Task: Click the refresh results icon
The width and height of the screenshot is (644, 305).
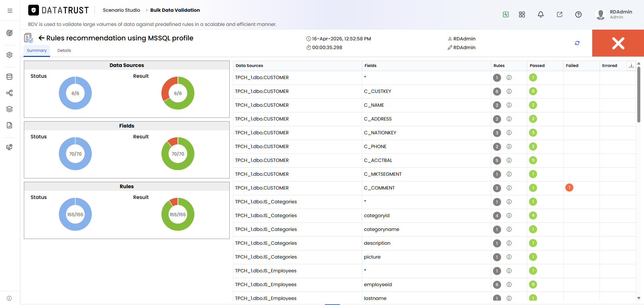Action: (x=577, y=43)
